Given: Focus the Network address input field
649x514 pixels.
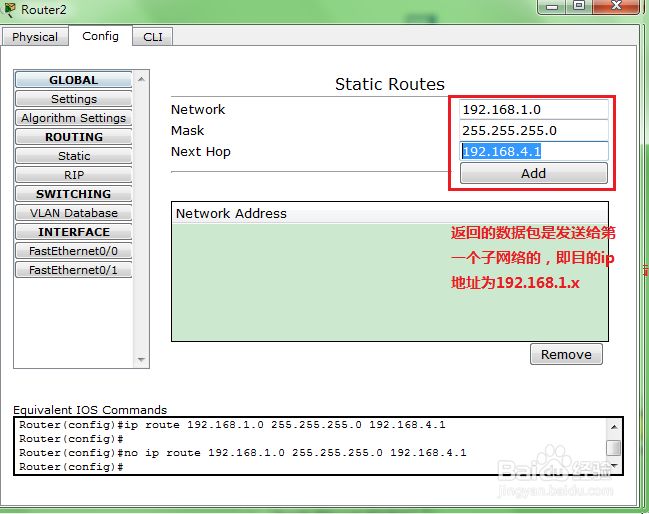Looking at the screenshot, I should [x=534, y=110].
